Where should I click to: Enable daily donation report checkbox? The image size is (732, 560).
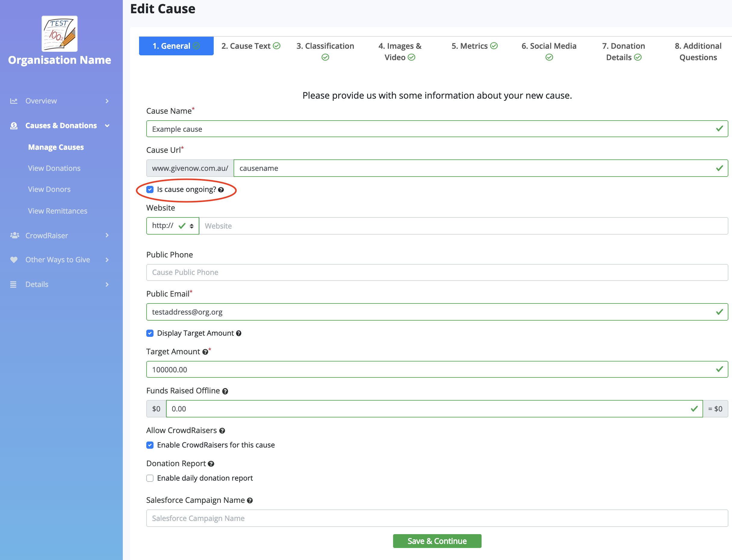click(150, 478)
